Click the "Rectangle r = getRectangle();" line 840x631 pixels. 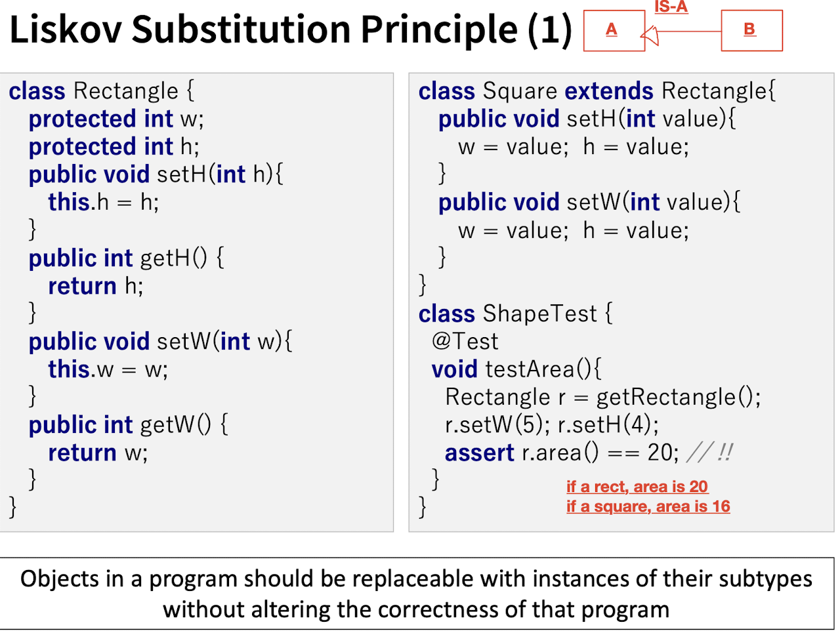click(602, 397)
